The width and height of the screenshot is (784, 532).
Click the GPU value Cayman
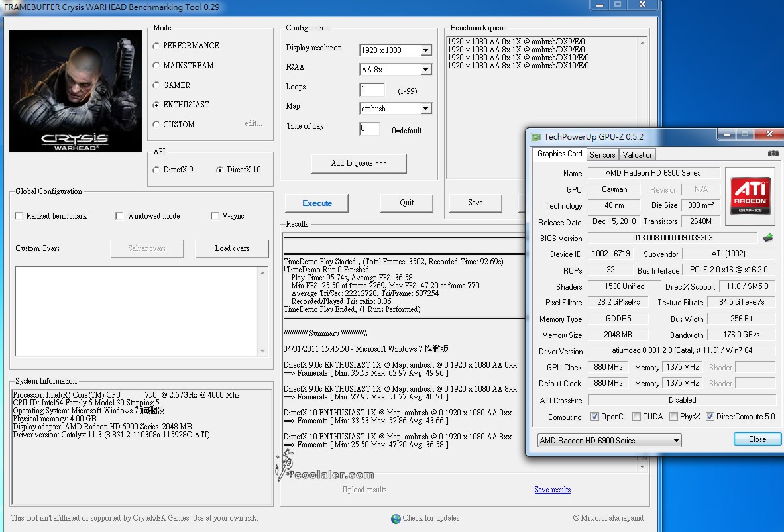coord(614,190)
